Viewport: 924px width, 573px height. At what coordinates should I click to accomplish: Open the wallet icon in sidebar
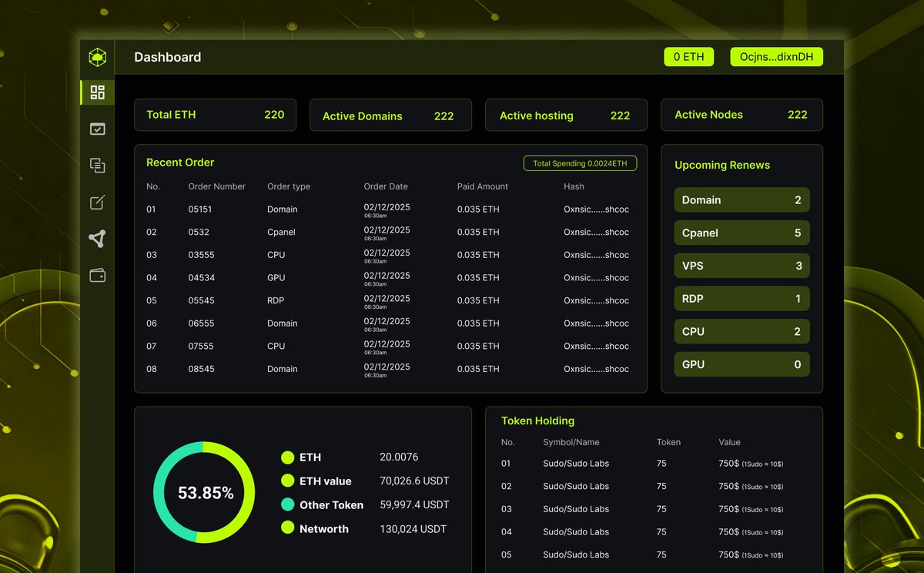(x=97, y=275)
